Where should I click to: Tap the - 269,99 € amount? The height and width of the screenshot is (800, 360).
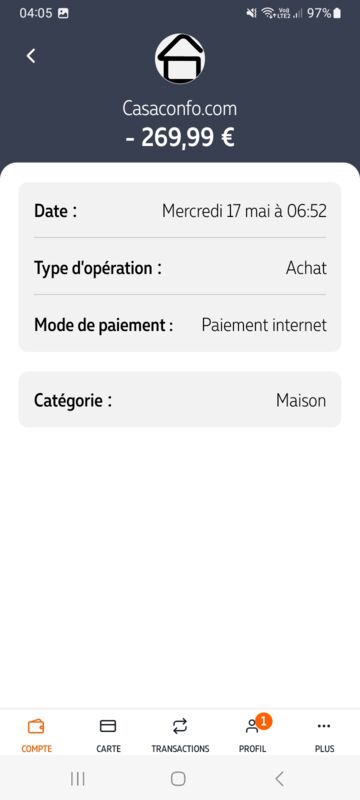pos(180,137)
